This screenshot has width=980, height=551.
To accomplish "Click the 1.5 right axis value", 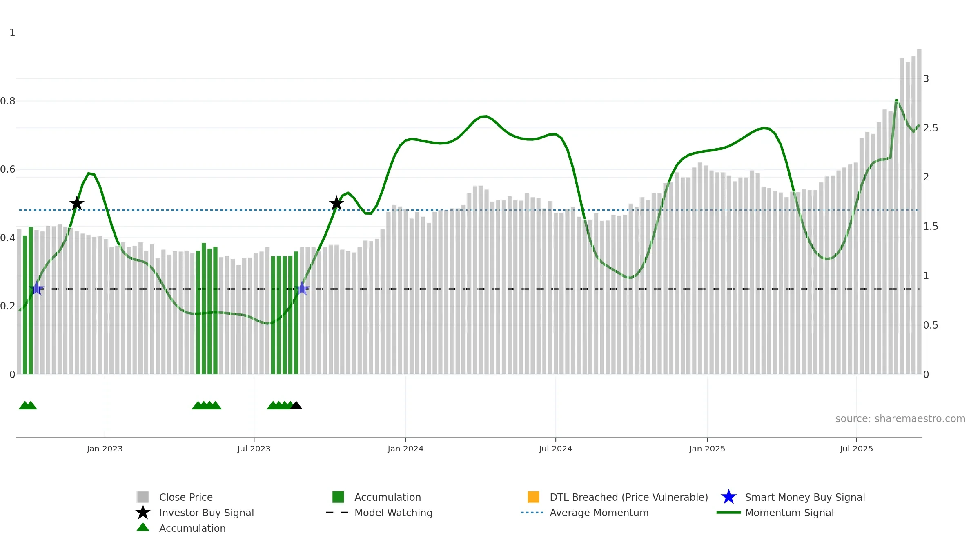I will (x=931, y=227).
